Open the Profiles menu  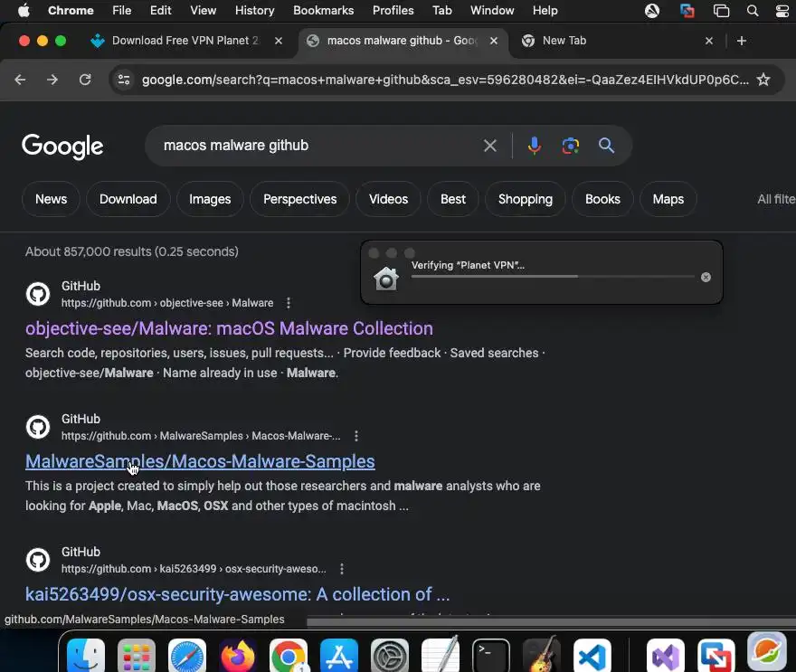393,11
